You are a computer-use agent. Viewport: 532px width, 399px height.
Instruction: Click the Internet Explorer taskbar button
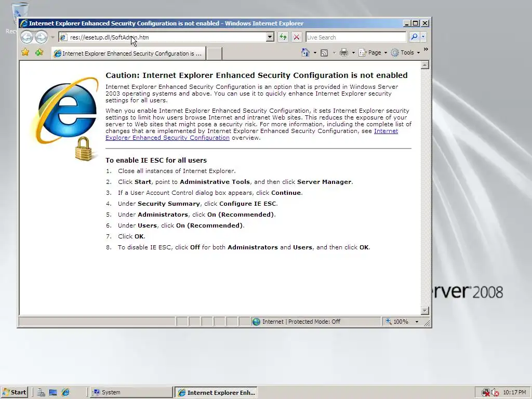216,393
